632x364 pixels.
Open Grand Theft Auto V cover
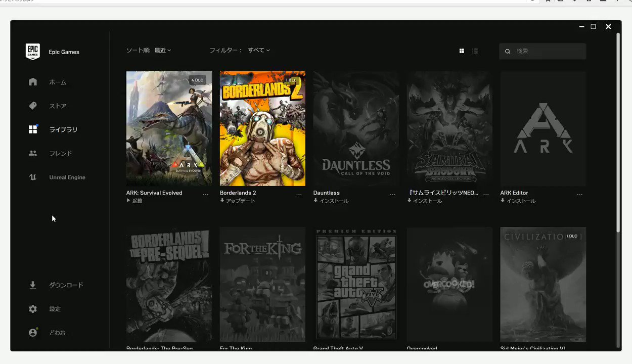(356, 284)
